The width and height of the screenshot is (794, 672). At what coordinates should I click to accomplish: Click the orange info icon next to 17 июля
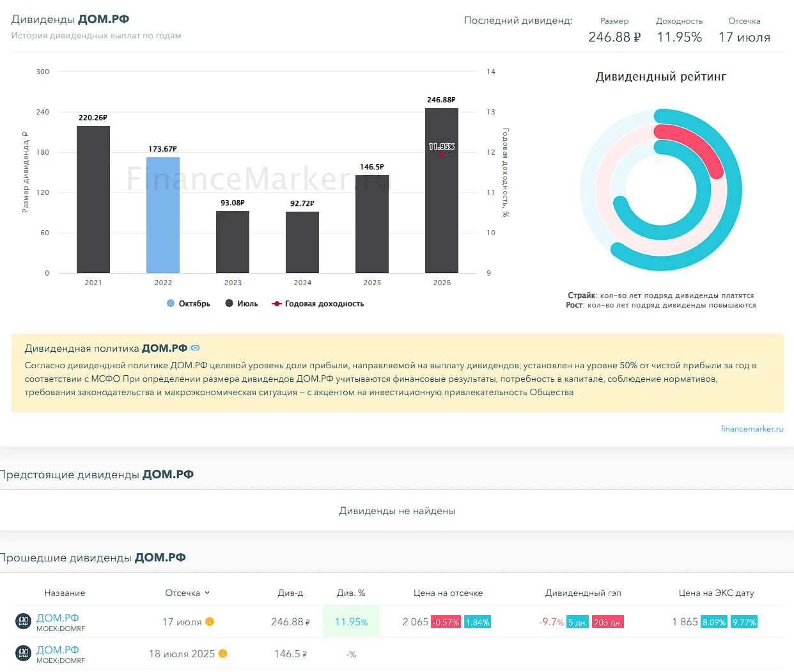(x=210, y=621)
